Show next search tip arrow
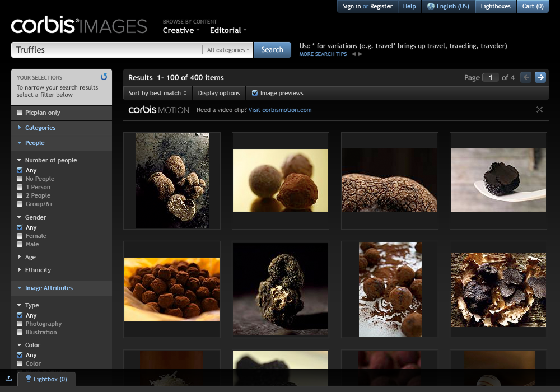 tap(360, 54)
